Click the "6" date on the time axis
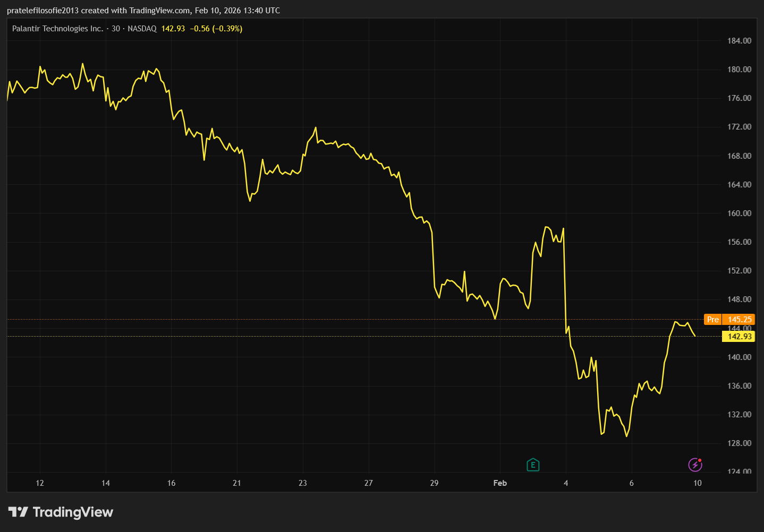764x532 pixels. (632, 483)
